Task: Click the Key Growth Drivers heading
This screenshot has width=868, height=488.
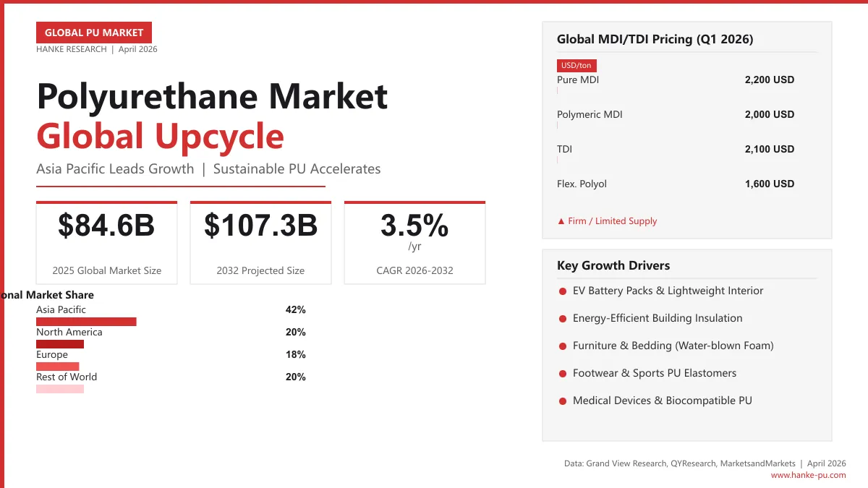Action: (613, 265)
